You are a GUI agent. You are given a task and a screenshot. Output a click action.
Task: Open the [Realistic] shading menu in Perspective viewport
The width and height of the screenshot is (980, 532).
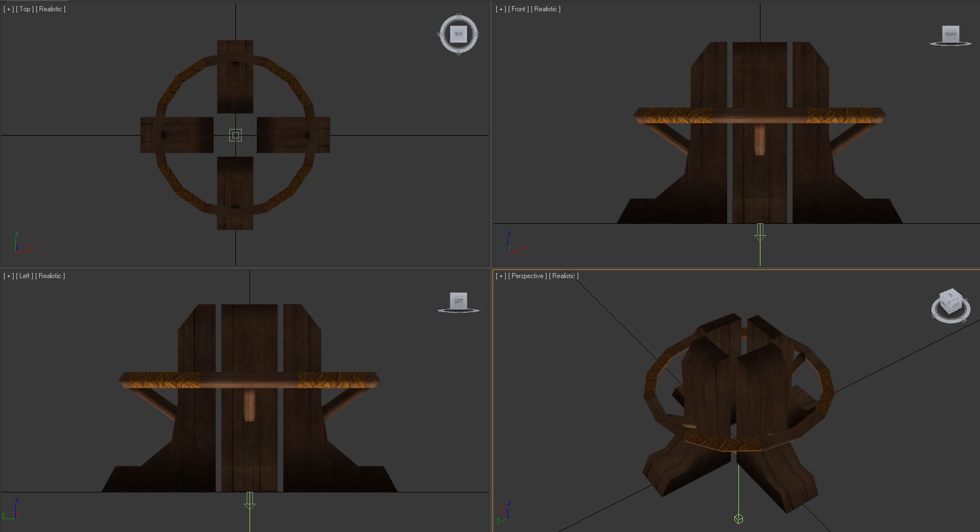[x=564, y=276]
